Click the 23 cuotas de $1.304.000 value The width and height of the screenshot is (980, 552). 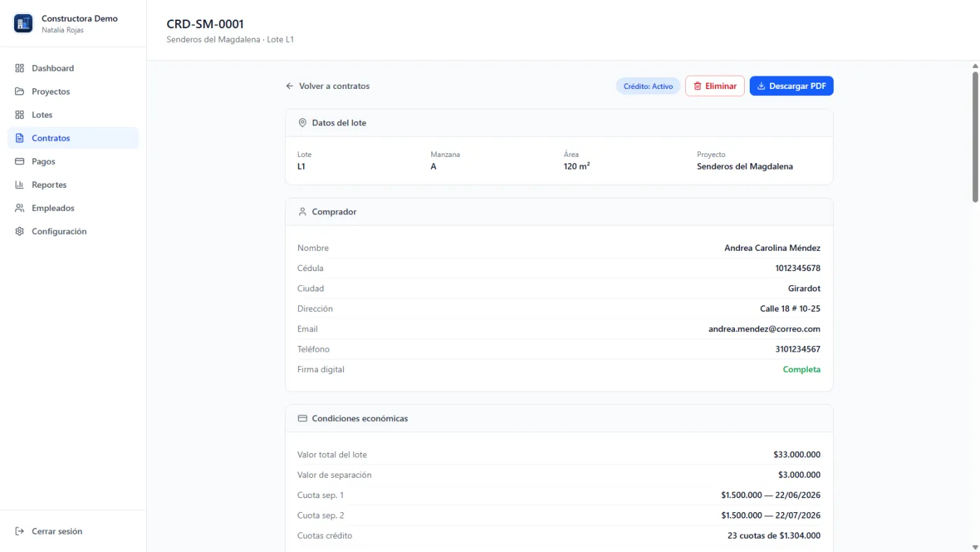pos(774,536)
